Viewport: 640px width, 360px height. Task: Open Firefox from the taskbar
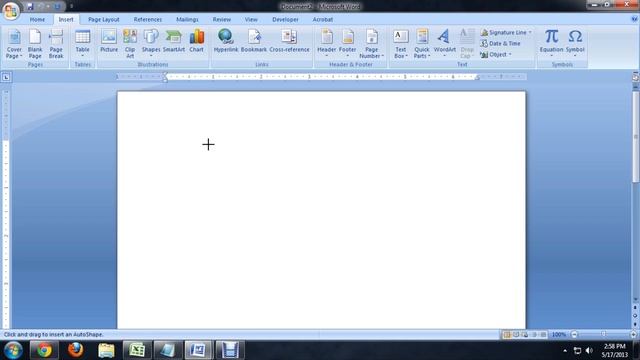(76, 350)
